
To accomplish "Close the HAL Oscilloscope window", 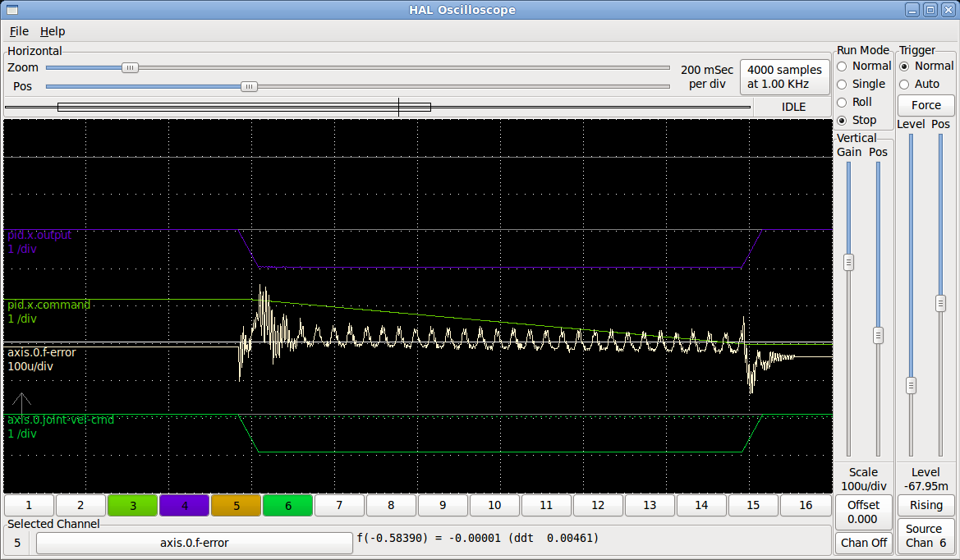I will [x=948, y=10].
